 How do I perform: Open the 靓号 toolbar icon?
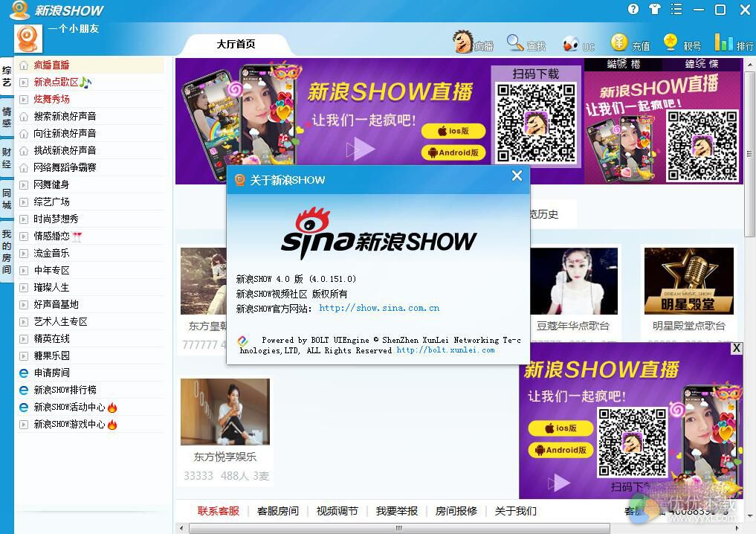point(682,43)
